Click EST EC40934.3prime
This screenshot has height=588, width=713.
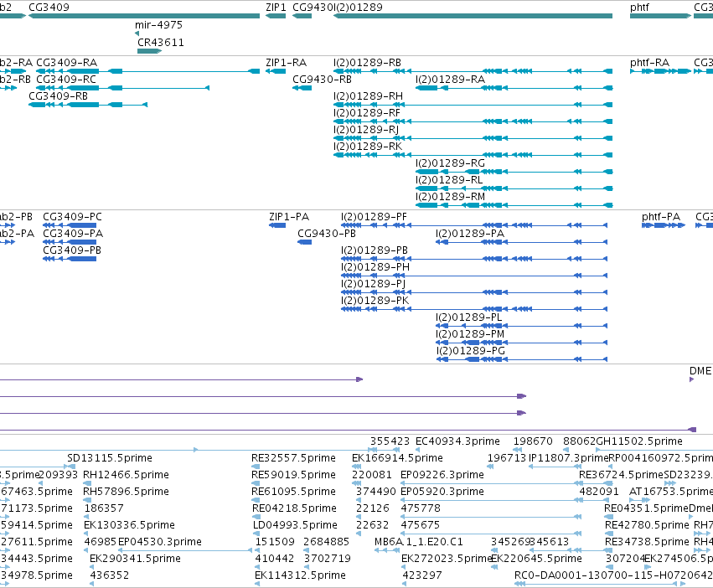(457, 441)
